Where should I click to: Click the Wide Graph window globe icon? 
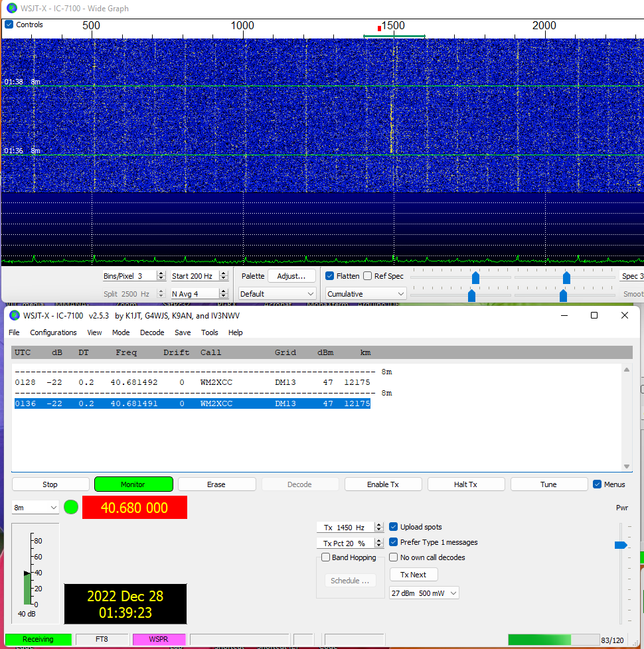click(12, 9)
